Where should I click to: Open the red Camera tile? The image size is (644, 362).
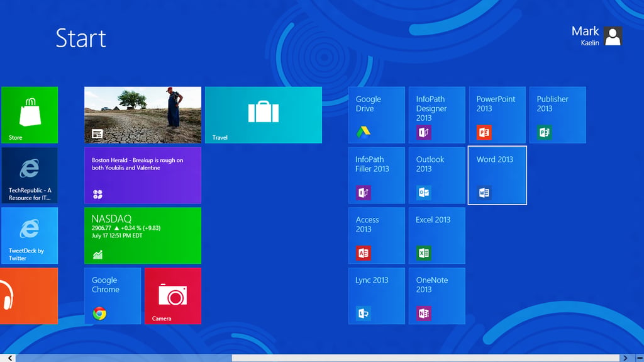tap(173, 296)
